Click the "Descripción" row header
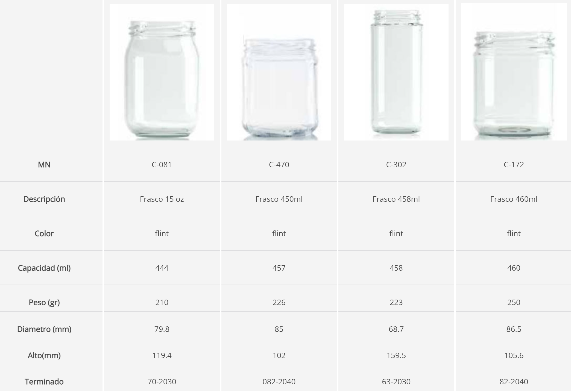This screenshot has width=571, height=392. point(44,199)
